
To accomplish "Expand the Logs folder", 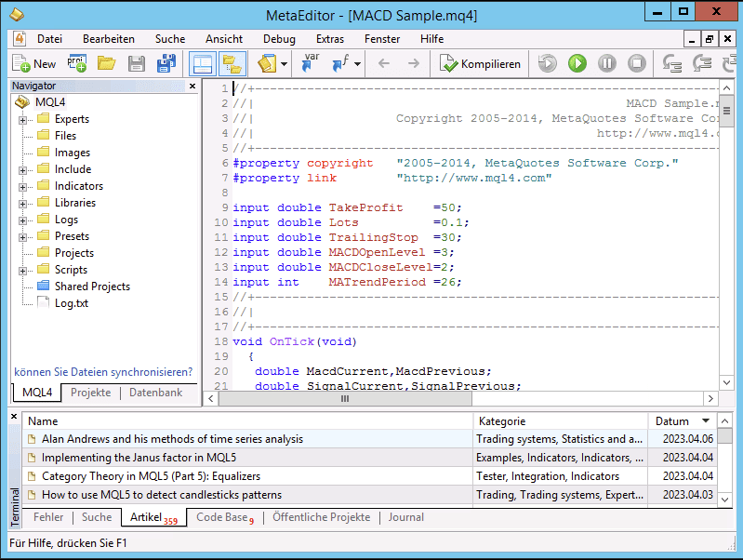I will tap(22, 220).
